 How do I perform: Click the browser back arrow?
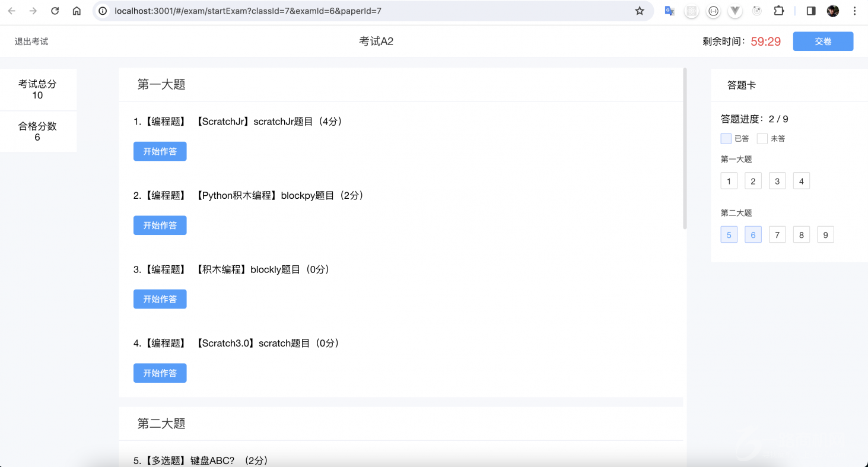tap(12, 11)
